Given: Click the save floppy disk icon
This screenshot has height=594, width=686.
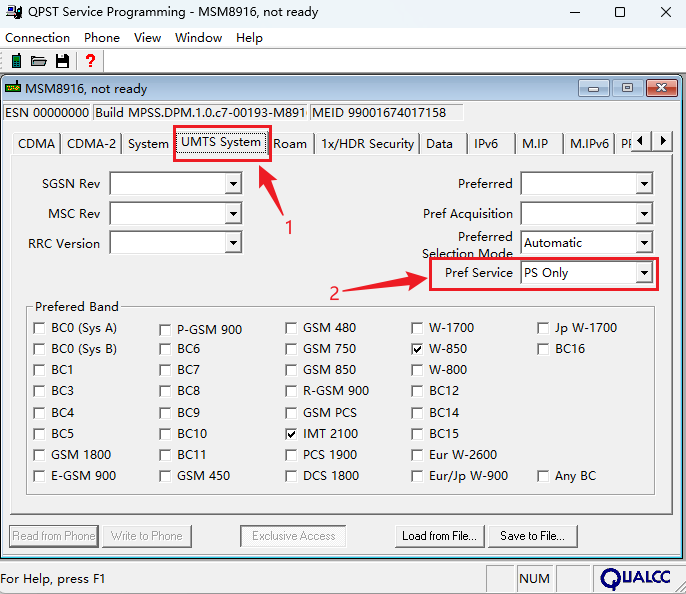Looking at the screenshot, I should pyautogui.click(x=62, y=61).
